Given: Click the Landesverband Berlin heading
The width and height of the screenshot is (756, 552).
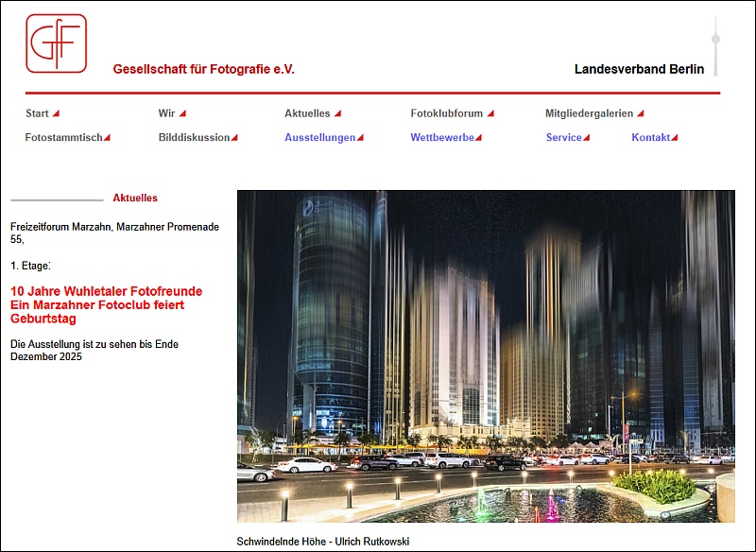Looking at the screenshot, I should [x=639, y=69].
